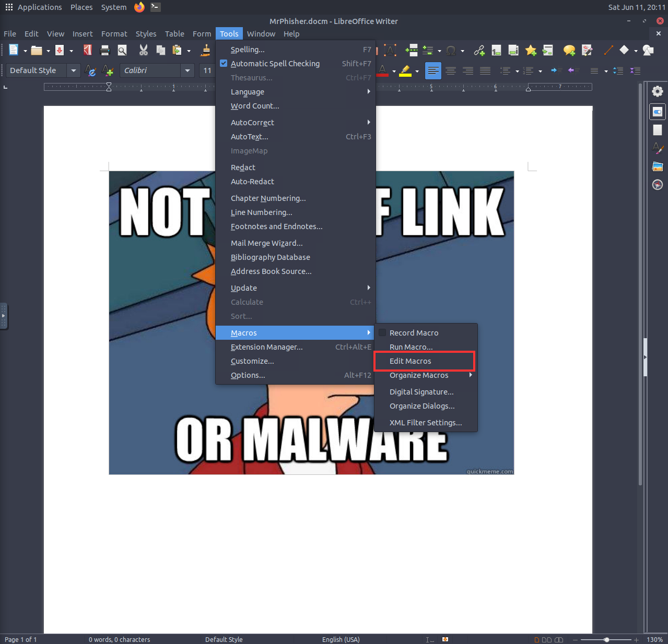Image resolution: width=668 pixels, height=644 pixels.
Task: Toggle Automatic Spell Checking checkbox
Action: tap(224, 63)
